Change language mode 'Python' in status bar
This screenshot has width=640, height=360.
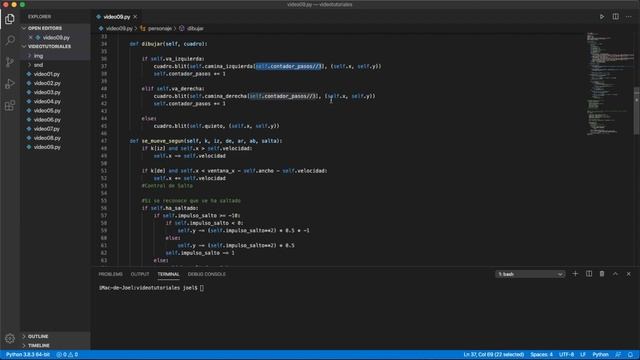(x=600, y=355)
